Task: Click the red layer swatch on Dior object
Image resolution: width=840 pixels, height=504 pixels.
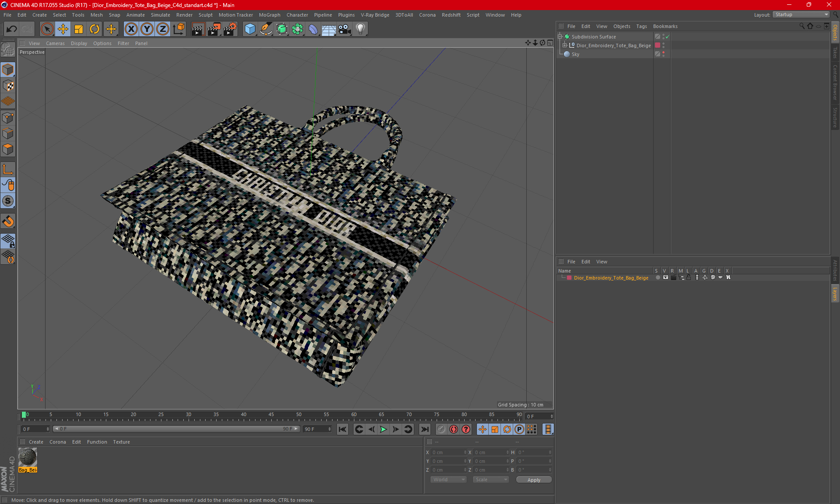Action: (x=658, y=45)
